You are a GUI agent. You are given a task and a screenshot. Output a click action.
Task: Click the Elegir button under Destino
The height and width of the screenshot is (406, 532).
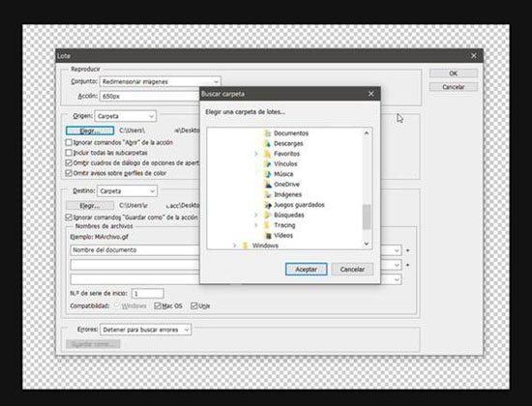point(90,206)
